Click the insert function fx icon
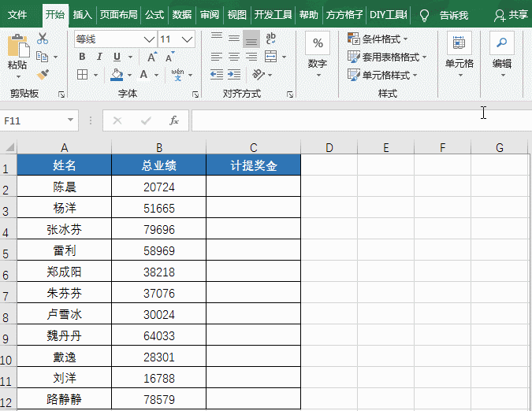Image resolution: width=532 pixels, height=411 pixels. 174,120
